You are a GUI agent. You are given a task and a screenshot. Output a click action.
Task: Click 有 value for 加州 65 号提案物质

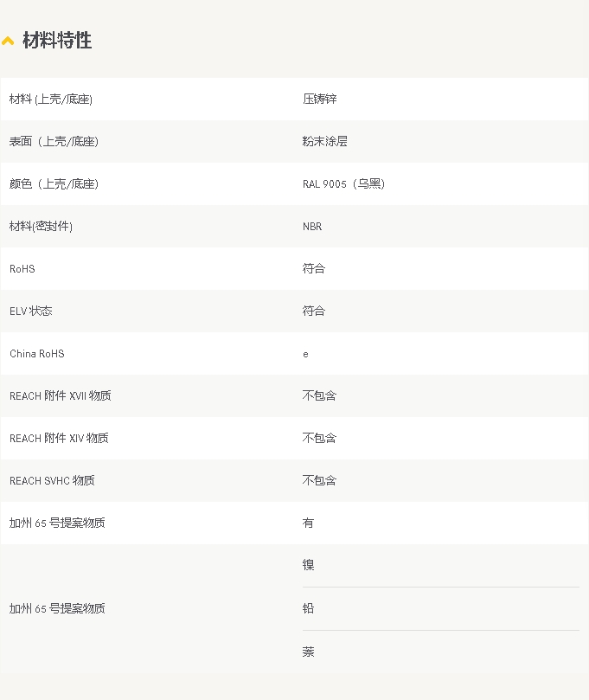tap(308, 523)
